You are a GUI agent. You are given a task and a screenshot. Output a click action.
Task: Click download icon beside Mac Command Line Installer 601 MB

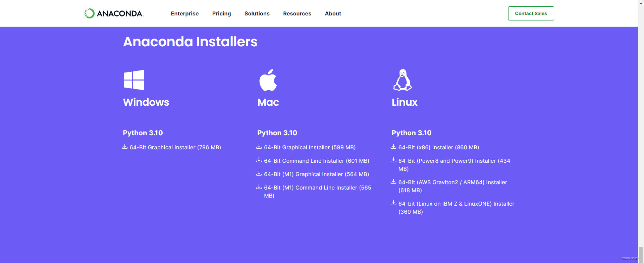[259, 160]
